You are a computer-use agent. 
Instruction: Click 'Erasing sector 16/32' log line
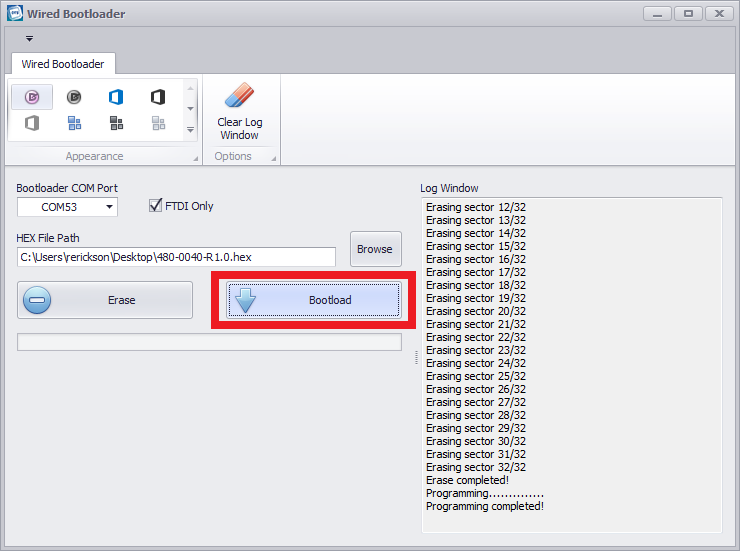coord(476,259)
